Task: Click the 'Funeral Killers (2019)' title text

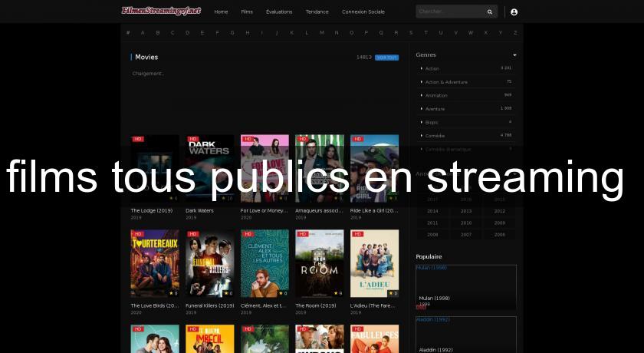Action: pos(210,305)
